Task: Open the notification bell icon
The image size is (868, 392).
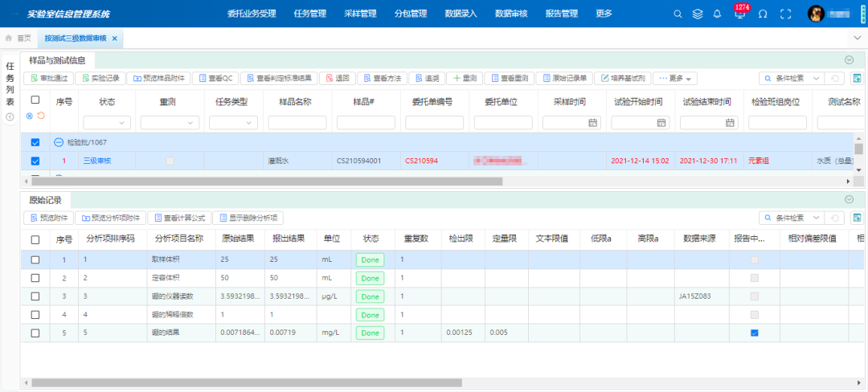Action: (x=717, y=14)
